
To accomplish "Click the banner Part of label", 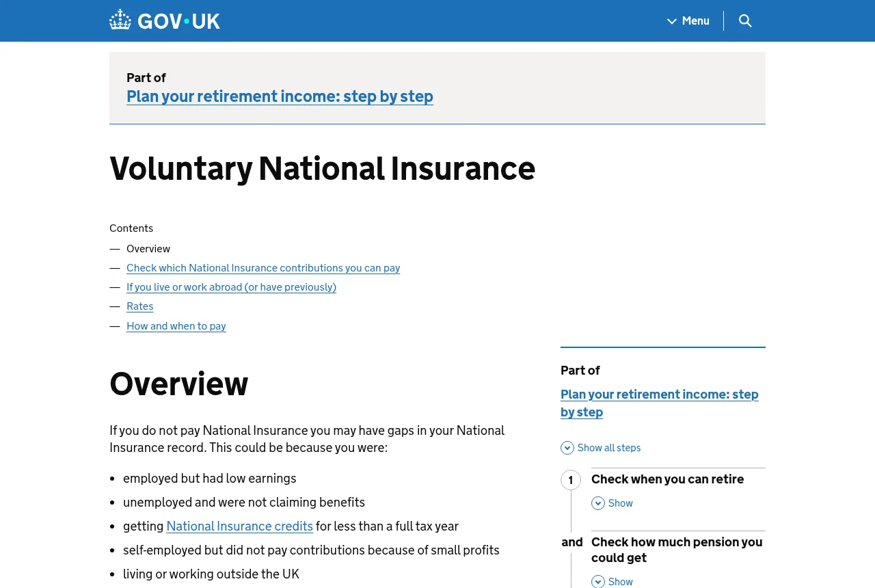I will [x=146, y=78].
